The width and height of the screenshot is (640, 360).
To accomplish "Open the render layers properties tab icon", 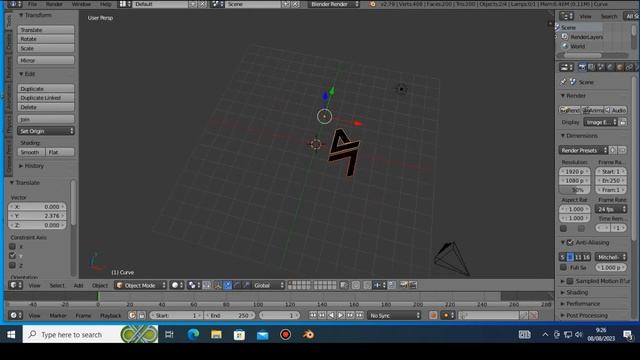I will pos(591,67).
